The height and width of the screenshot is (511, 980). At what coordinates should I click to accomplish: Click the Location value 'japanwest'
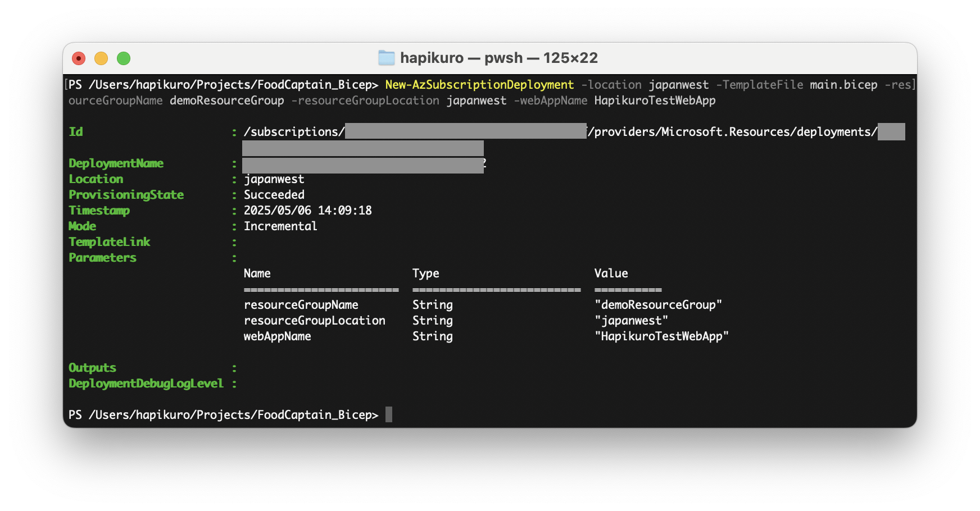click(274, 179)
